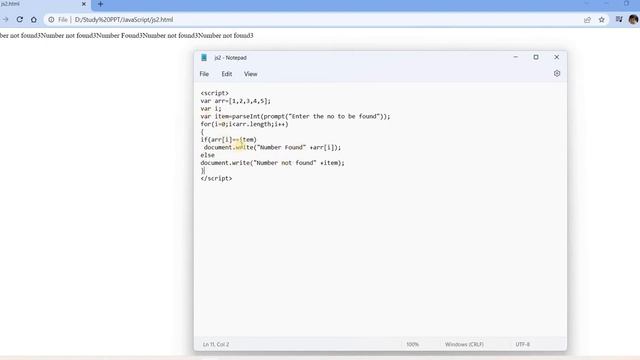640x360 pixels.
Task: Click the "Number not found" document.write line
Action: pyautogui.click(x=272, y=163)
